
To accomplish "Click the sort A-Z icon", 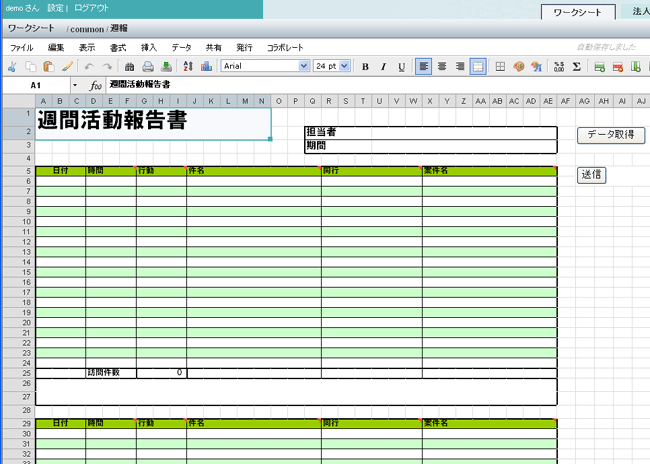I will pos(188,67).
